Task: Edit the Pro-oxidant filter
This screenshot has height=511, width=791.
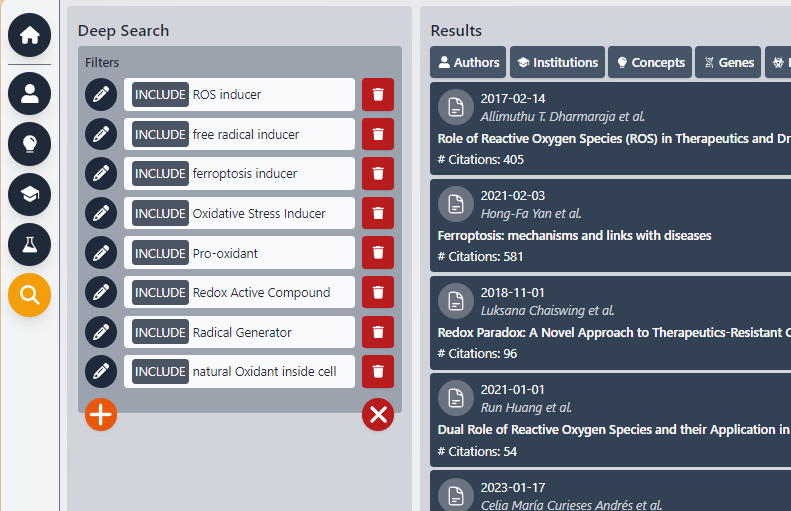Action: click(x=101, y=253)
